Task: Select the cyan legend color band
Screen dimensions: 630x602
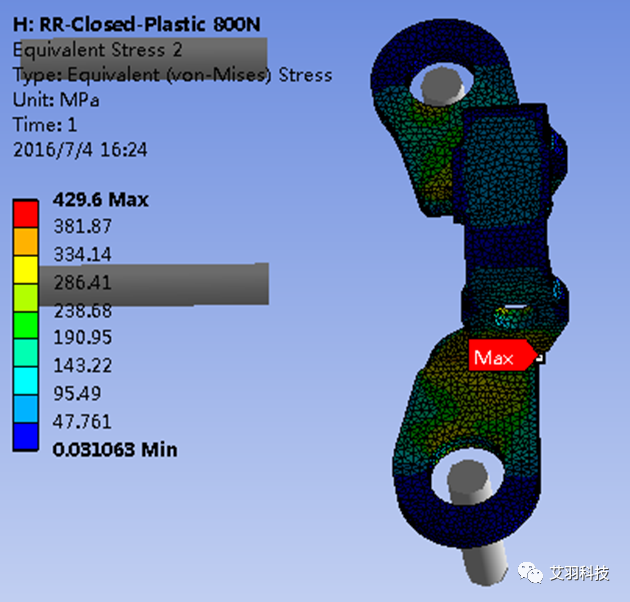Action: tap(26, 381)
